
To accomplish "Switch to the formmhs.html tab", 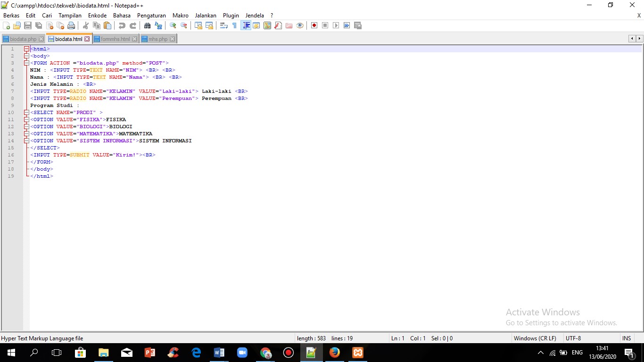I will click(116, 39).
